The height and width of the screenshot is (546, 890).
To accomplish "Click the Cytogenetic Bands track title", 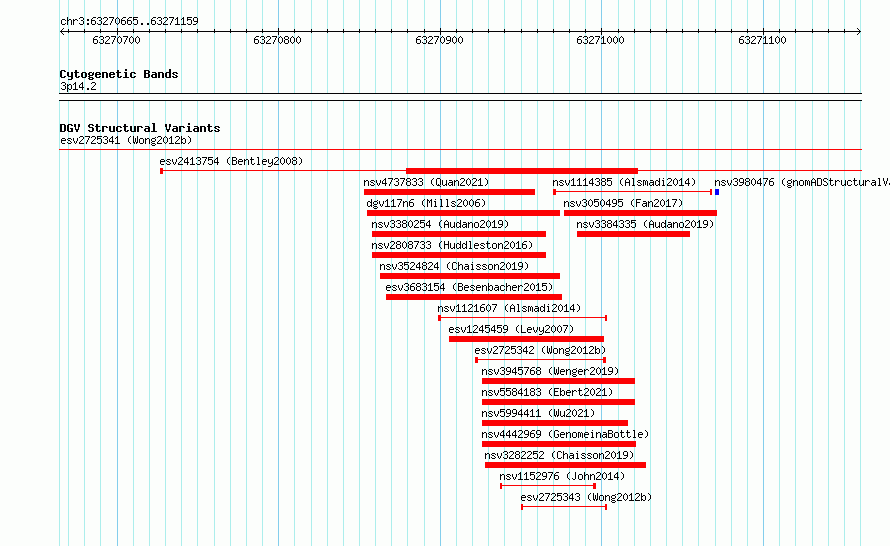I will click(119, 74).
